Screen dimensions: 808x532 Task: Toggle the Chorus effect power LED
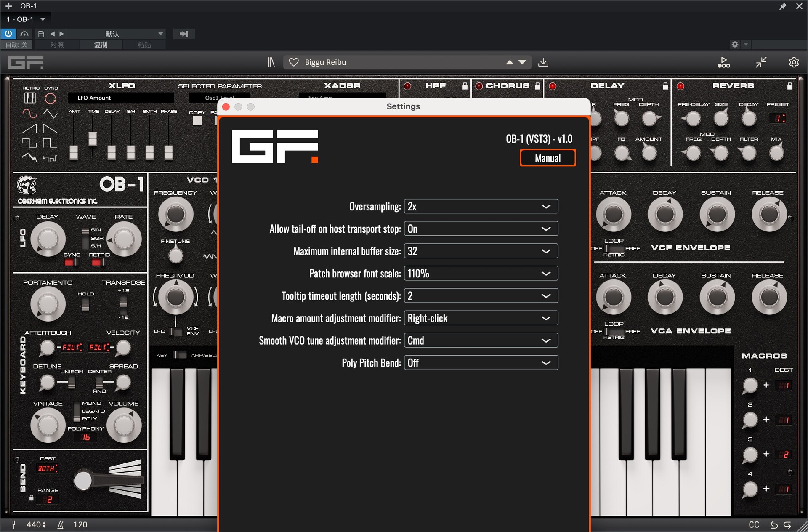point(479,86)
